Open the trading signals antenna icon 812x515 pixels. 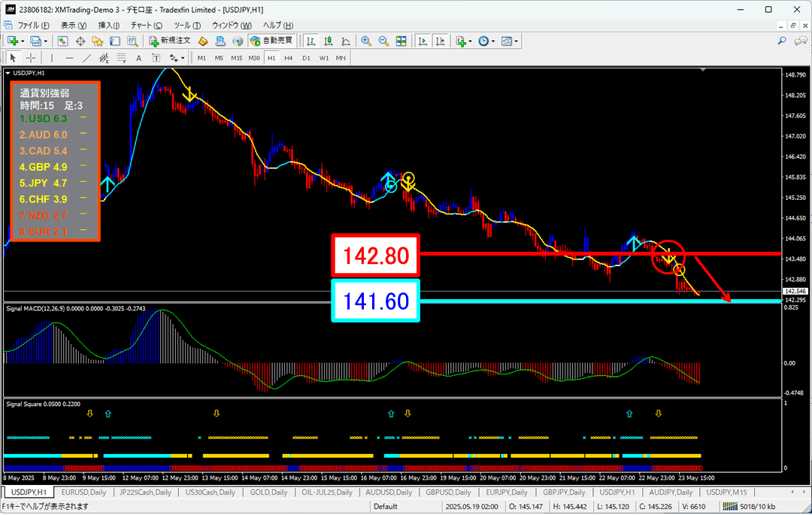pyautogui.click(x=237, y=41)
